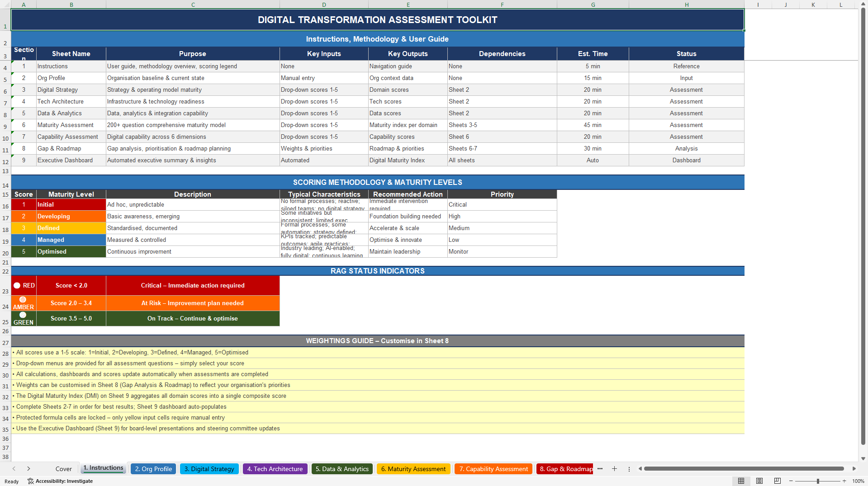Screen dimensions: 868x486
Task: Select 'Score 2.0 – 3.4' amber cell
Action: pos(71,303)
